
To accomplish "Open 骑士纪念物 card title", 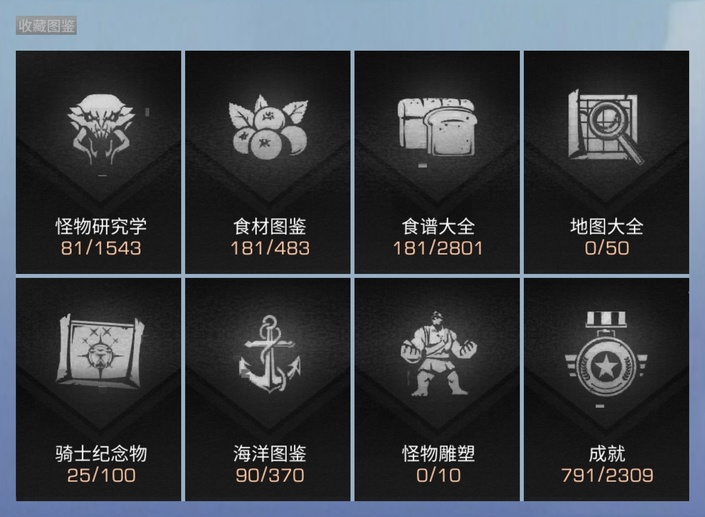I will 101,454.
